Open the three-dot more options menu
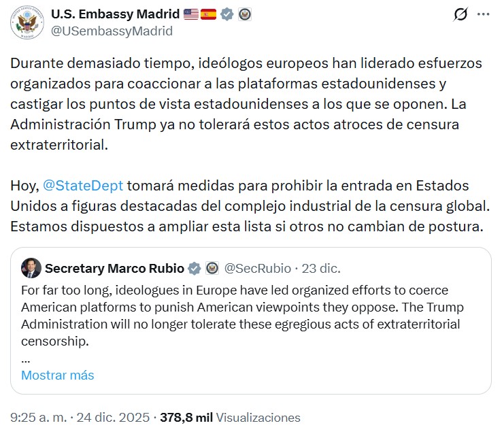504x434 pixels. [x=483, y=14]
